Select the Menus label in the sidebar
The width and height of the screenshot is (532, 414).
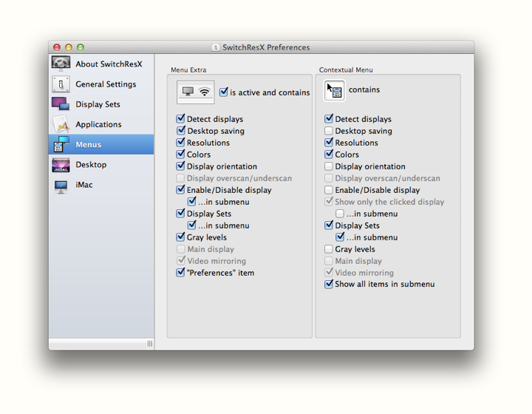[88, 145]
